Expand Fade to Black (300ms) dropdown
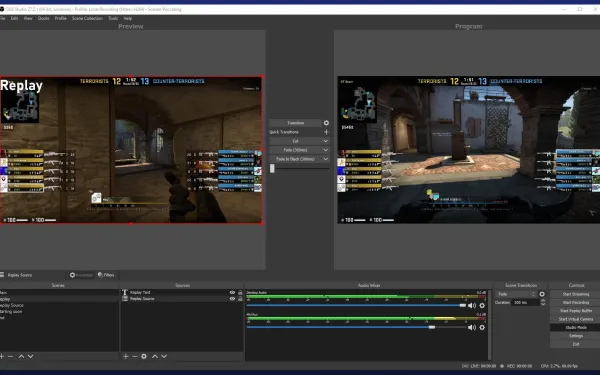 pos(326,159)
